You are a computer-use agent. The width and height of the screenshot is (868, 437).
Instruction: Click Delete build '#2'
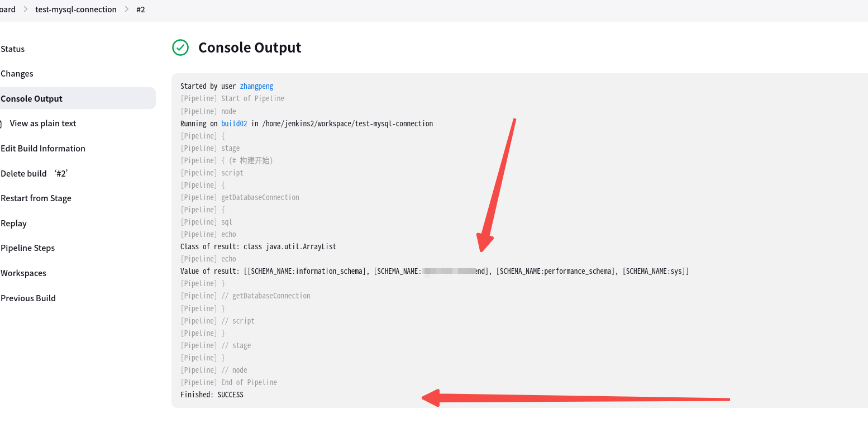click(x=34, y=173)
